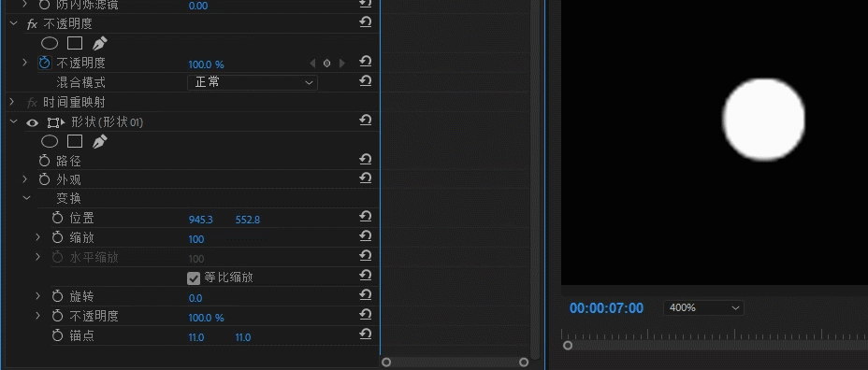
Task: Reset the 形状 (形状 01) effect
Action: [x=366, y=121]
